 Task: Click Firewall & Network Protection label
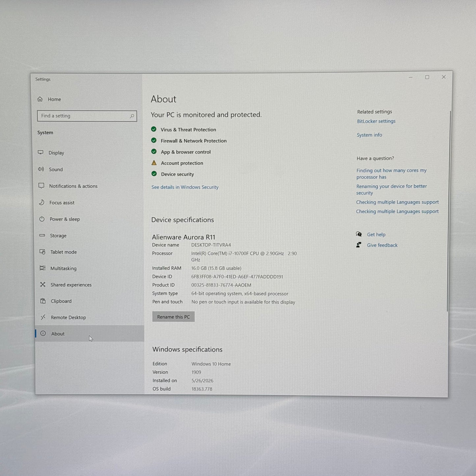point(194,141)
